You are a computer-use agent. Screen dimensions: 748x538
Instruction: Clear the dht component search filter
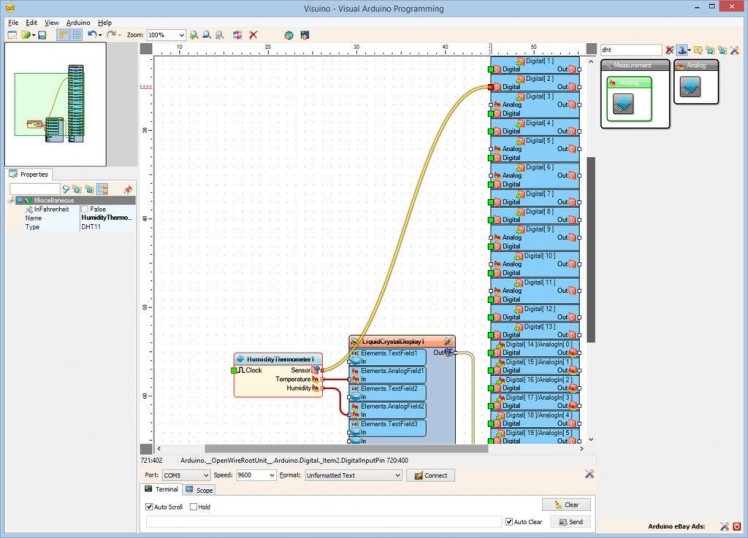[x=669, y=49]
